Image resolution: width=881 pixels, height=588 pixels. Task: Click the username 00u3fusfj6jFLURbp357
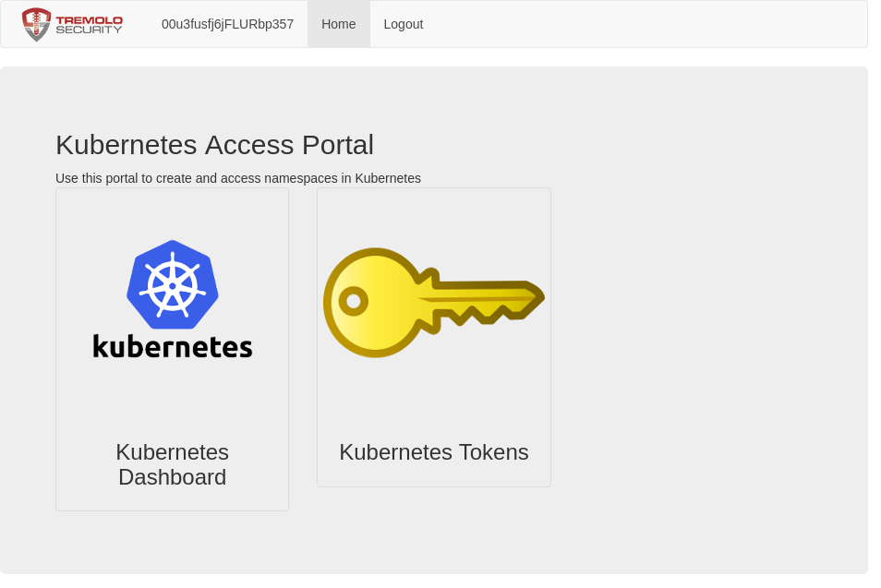pos(227,24)
